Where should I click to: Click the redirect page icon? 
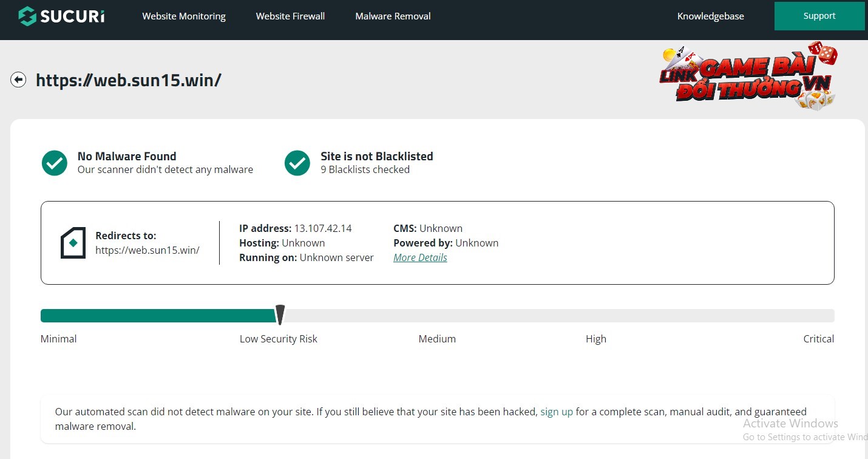coord(73,243)
